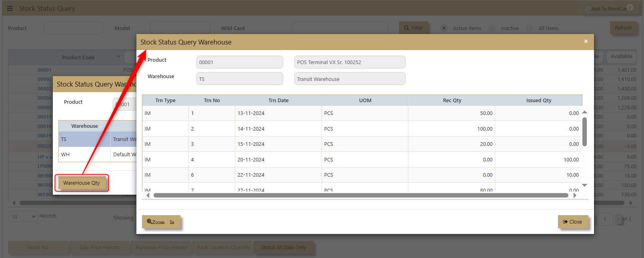Click the Rack Location Quantity button

224,247
